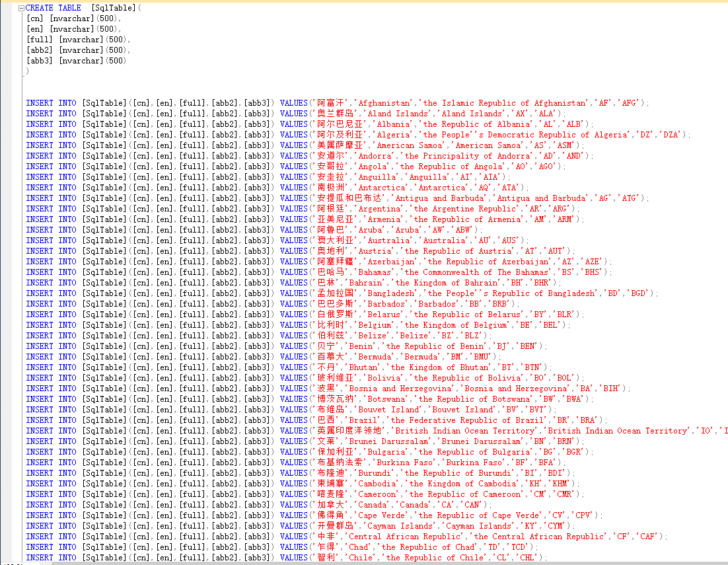Click the 'AFG' code value
Screen dimensions: 728x565
click(629, 103)
